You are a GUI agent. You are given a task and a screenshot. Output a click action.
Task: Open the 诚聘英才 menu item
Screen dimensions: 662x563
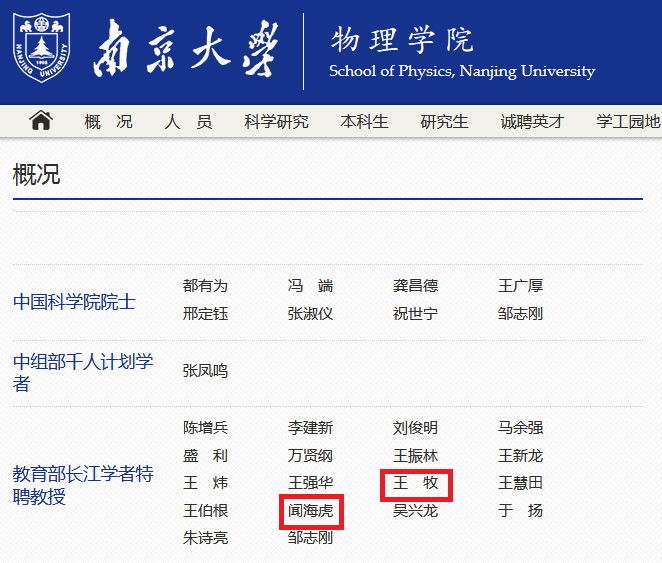[532, 122]
